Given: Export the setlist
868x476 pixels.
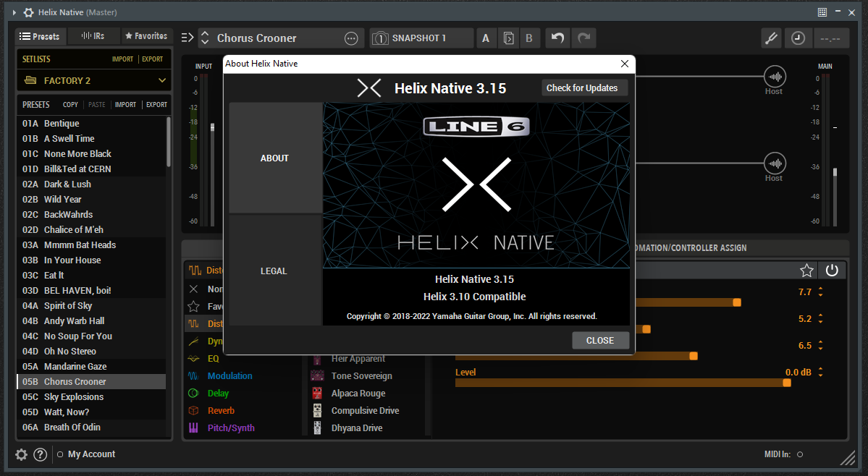Looking at the screenshot, I should tap(152, 59).
